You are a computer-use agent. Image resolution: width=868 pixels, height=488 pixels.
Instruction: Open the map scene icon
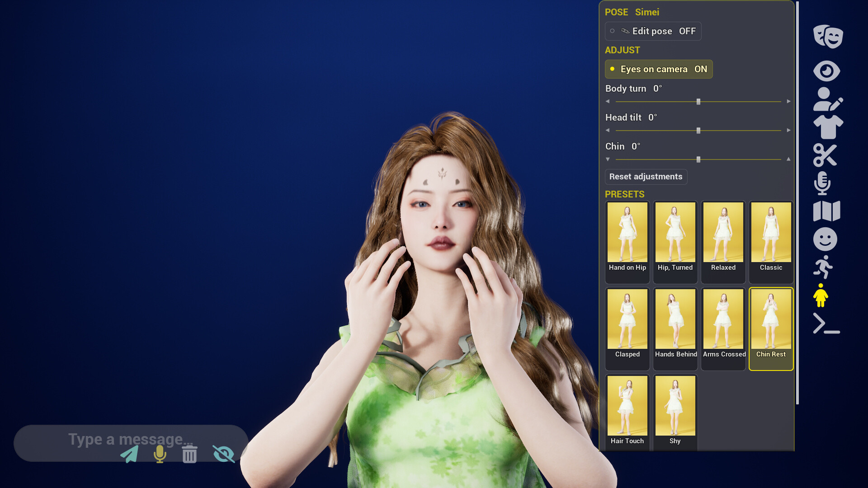click(x=826, y=211)
